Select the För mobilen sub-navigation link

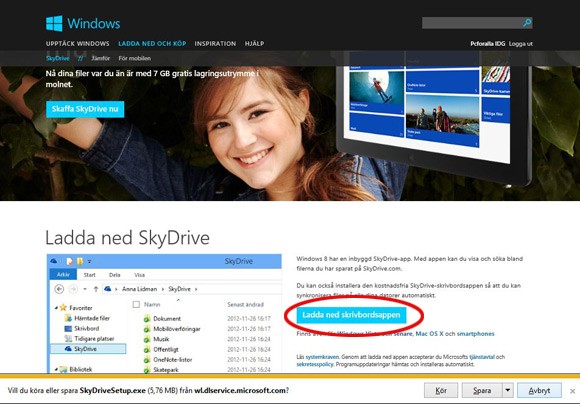click(x=135, y=58)
